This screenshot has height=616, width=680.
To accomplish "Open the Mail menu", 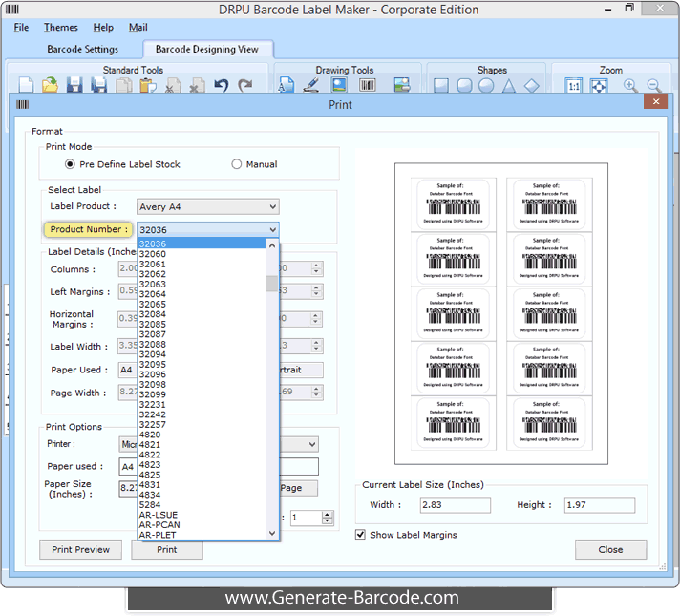I will point(138,28).
